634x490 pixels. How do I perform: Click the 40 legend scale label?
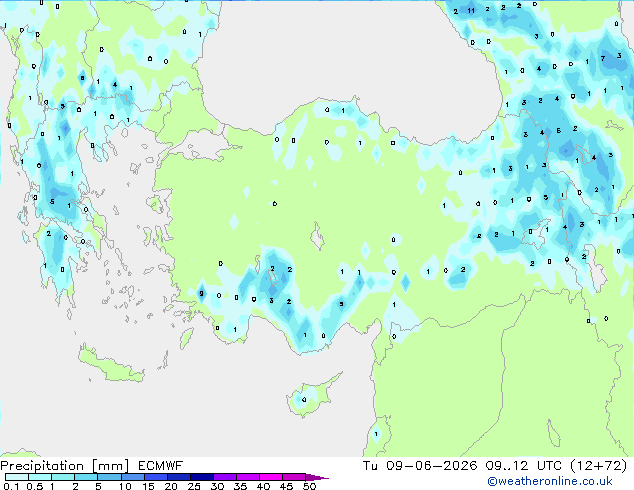263,486
